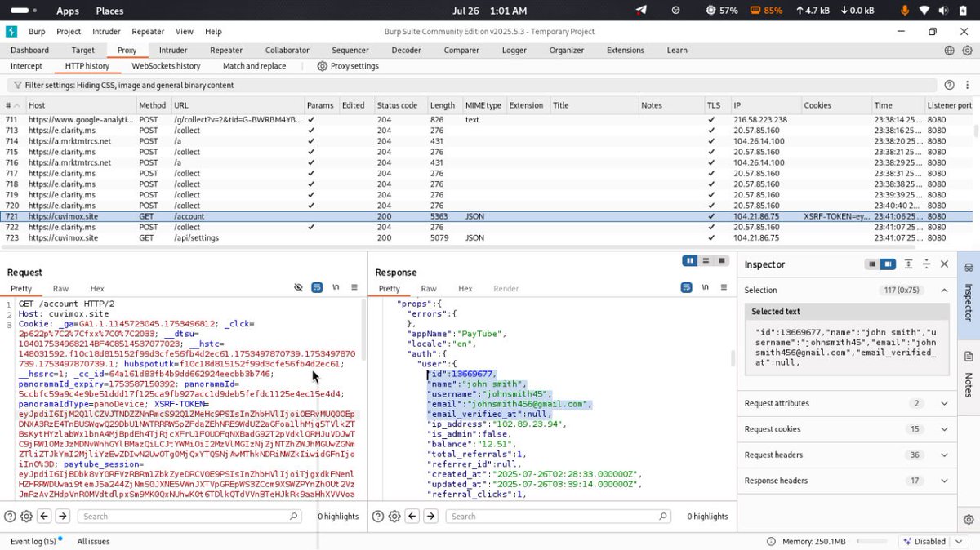The height and width of the screenshot is (550, 980).
Task: Go to previous match in Request search
Action: (44, 517)
